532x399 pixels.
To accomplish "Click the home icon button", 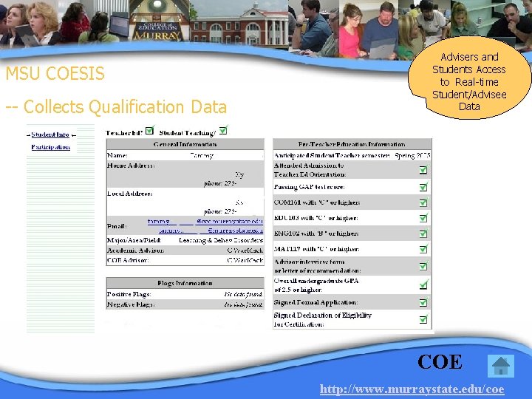I will (x=501, y=366).
